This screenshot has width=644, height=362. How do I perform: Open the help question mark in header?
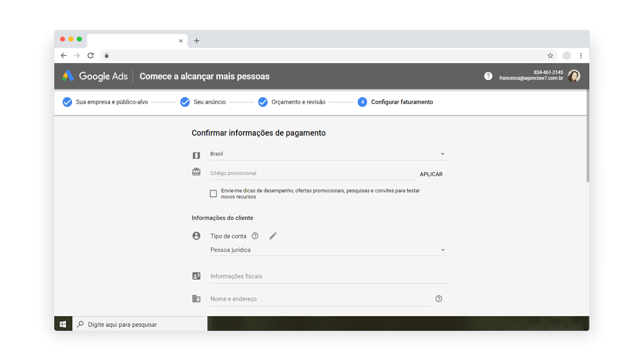pyautogui.click(x=488, y=76)
